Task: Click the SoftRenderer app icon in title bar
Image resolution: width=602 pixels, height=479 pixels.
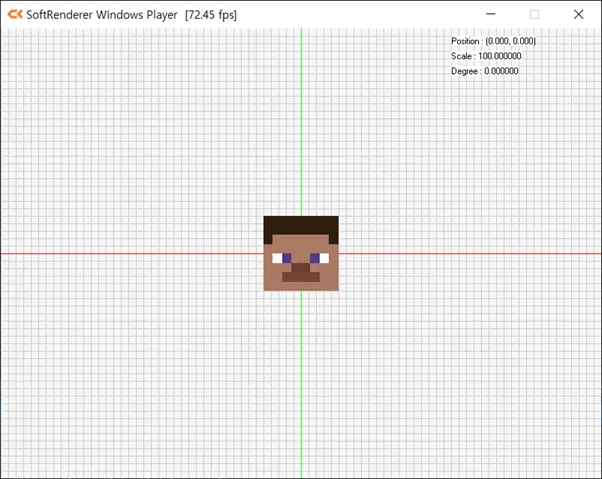Action: (15, 15)
